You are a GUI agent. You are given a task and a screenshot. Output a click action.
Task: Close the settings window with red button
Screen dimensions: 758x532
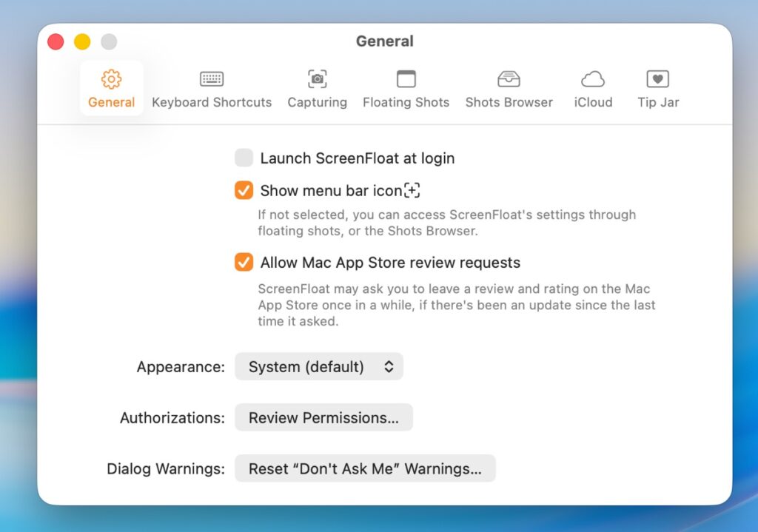(56, 42)
